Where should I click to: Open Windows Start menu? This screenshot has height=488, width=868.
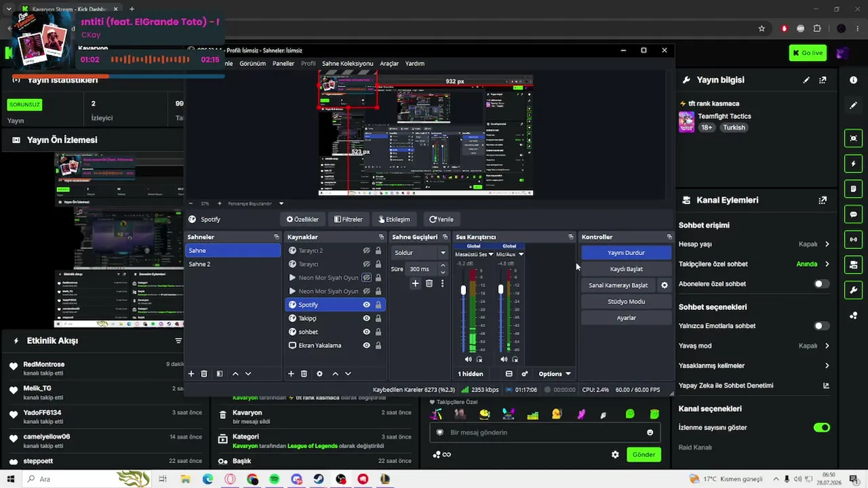(10, 479)
